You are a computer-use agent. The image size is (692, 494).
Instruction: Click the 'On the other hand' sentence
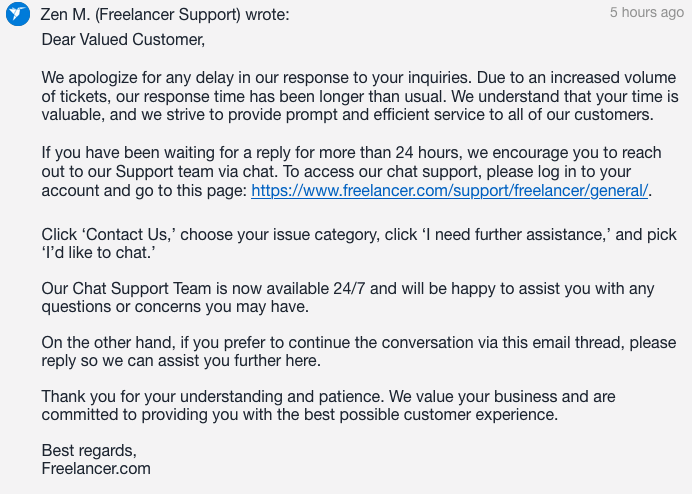click(x=358, y=351)
